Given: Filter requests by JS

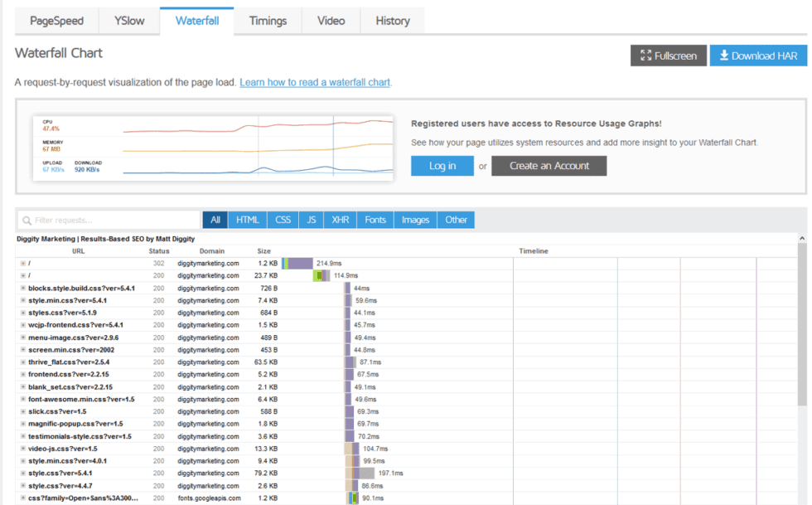Looking at the screenshot, I should tap(312, 219).
